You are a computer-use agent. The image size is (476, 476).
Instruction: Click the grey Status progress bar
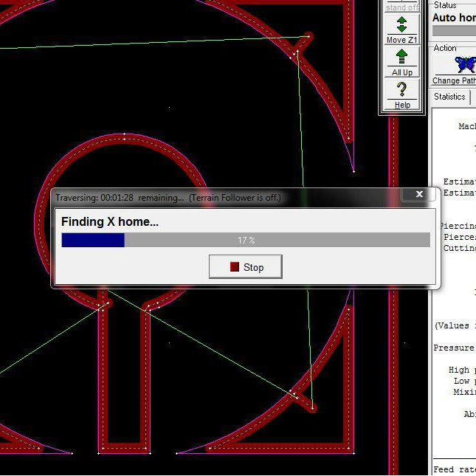pos(453,31)
